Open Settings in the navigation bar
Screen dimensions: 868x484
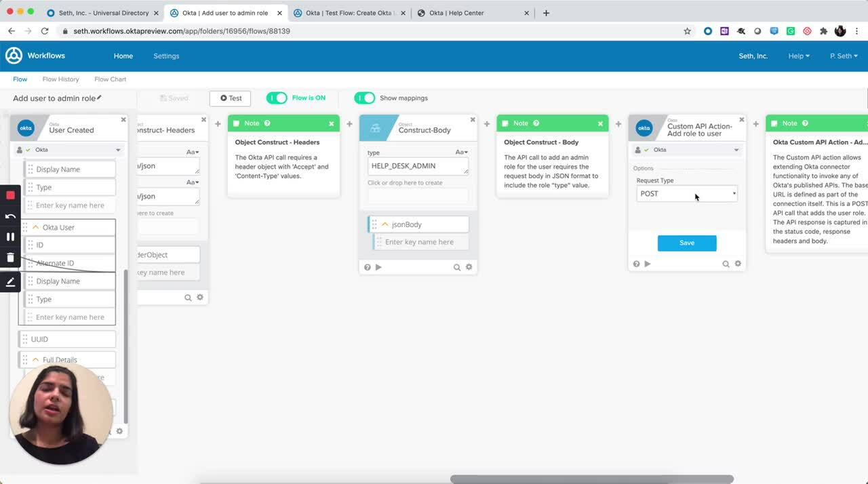click(x=166, y=56)
